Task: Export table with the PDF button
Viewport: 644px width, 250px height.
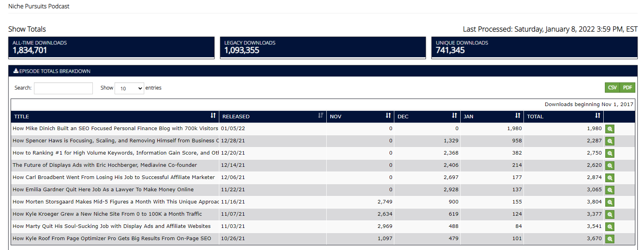Action: [627, 88]
